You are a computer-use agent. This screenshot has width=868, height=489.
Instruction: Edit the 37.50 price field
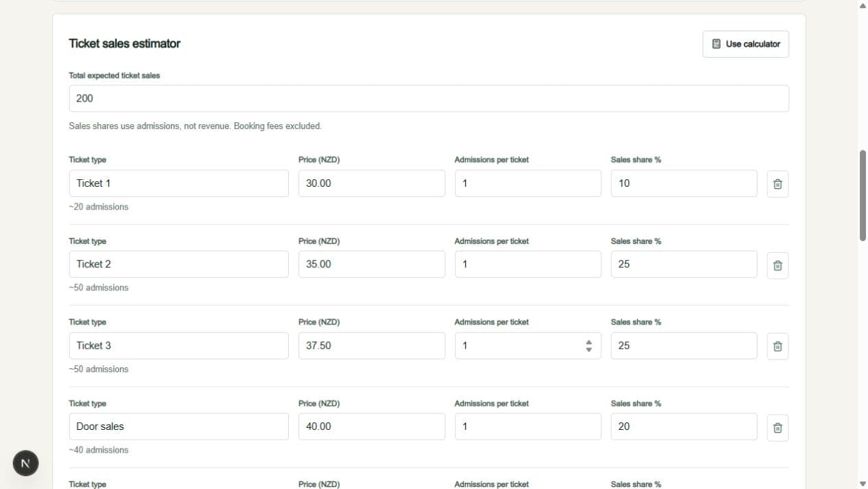click(371, 345)
